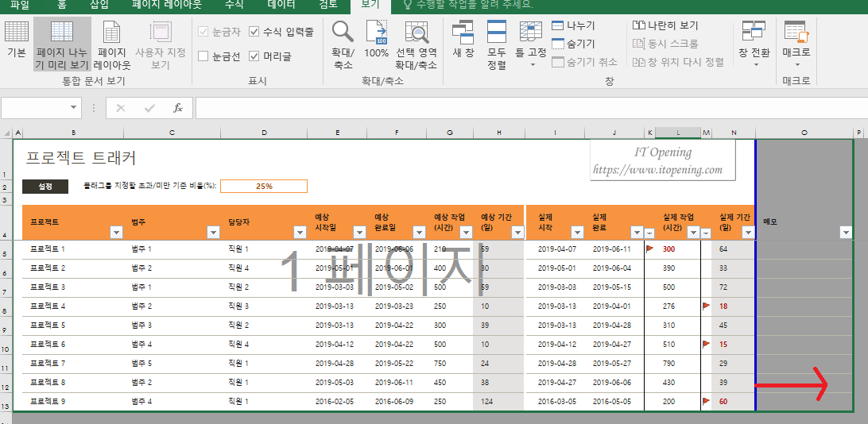
Task: Select the cell 직원 3
Action: point(238,306)
